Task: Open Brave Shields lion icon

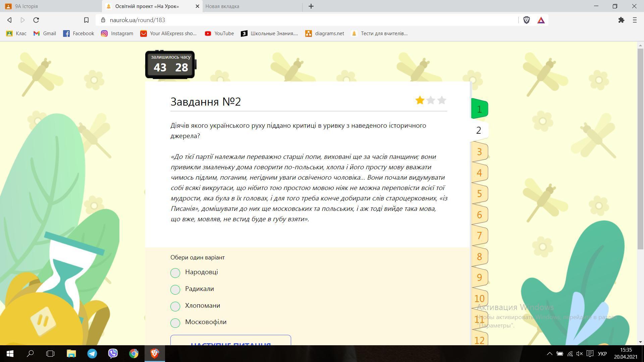Action: pyautogui.click(x=527, y=20)
